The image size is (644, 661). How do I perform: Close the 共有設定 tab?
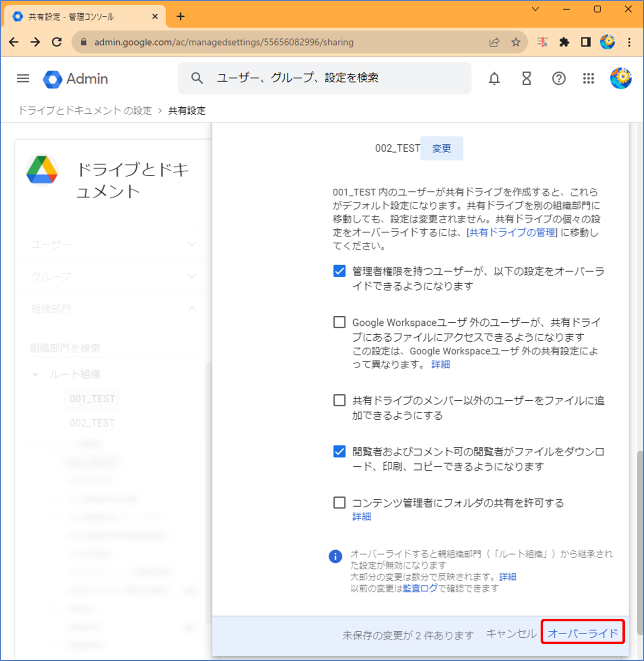tap(155, 16)
